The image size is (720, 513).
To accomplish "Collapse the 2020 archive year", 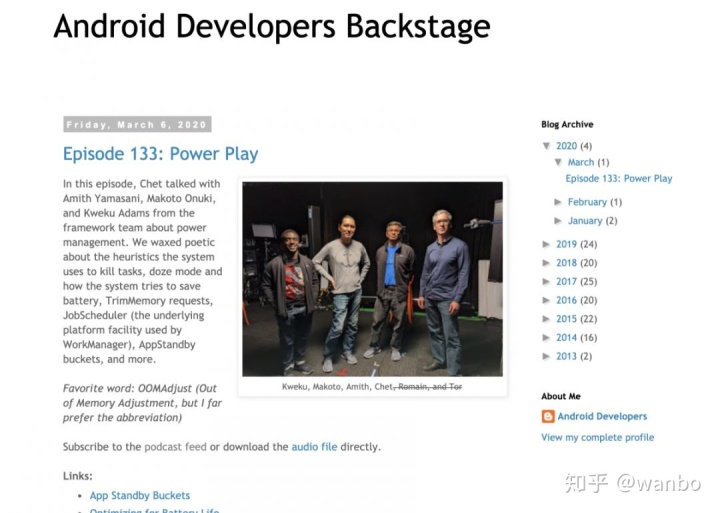I will [546, 146].
